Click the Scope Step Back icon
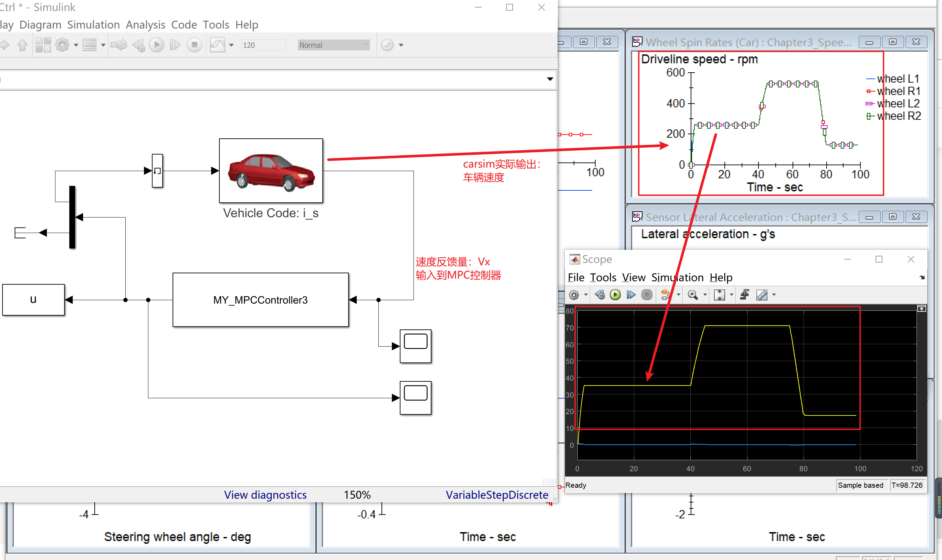 tap(600, 295)
